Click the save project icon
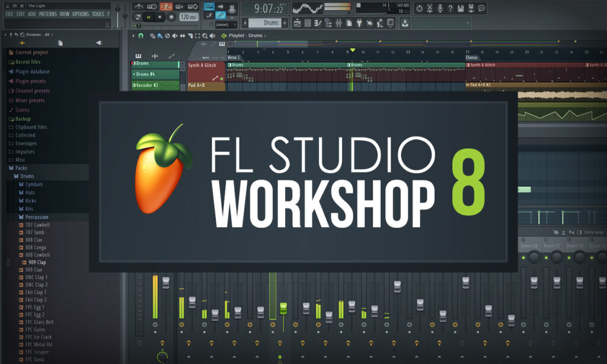Viewport: 607px width, 364px height. [x=461, y=8]
